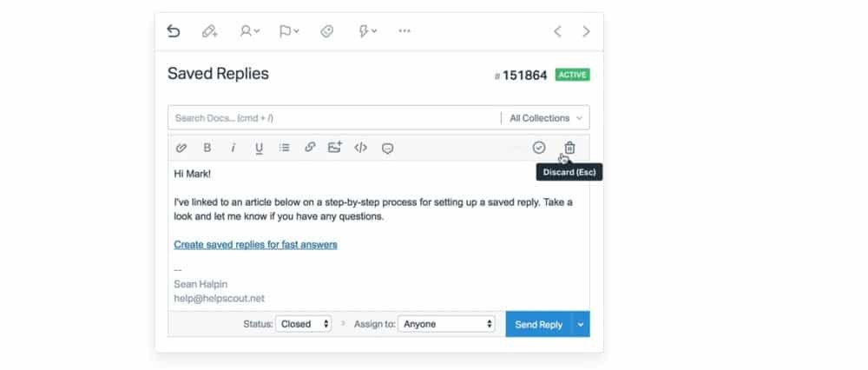Open the assign user menu in top toolbar
Image resolution: width=868 pixels, height=370 pixels.
pyautogui.click(x=249, y=31)
